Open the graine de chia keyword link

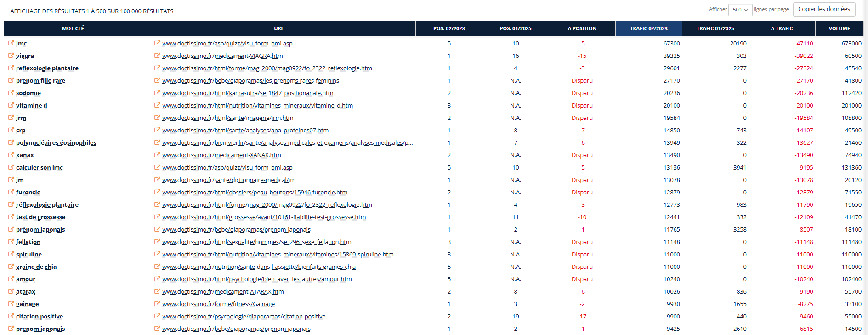[36, 267]
